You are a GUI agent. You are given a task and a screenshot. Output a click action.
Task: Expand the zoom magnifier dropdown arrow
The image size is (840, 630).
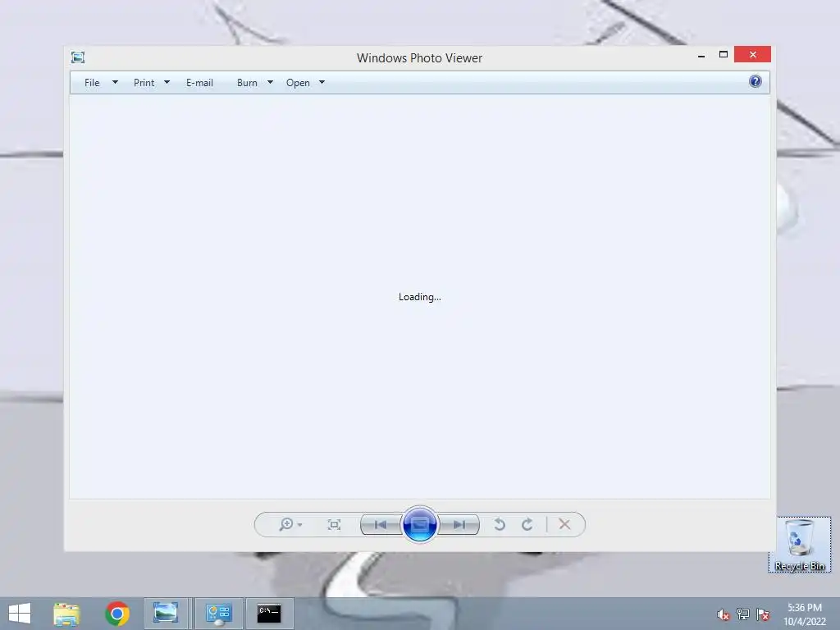point(300,525)
